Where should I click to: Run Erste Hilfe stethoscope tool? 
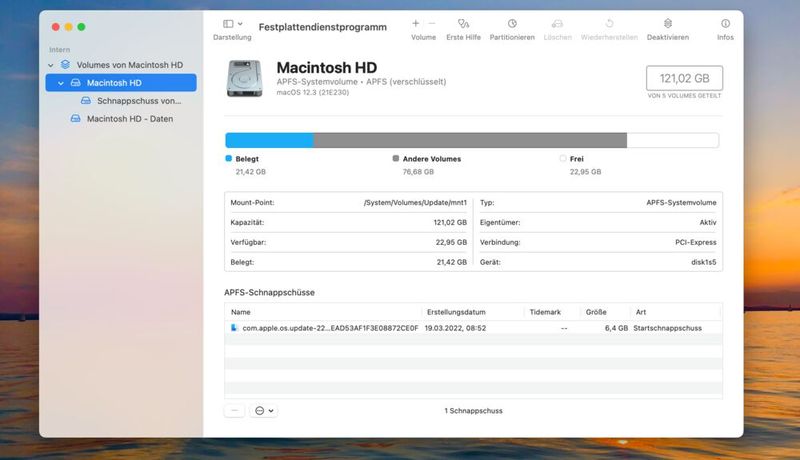463,23
